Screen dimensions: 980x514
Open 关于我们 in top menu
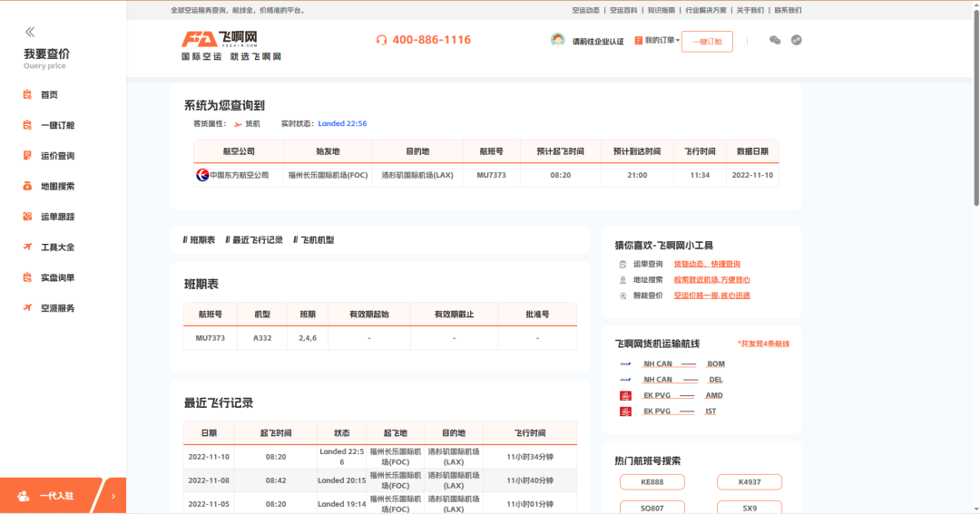click(x=750, y=10)
